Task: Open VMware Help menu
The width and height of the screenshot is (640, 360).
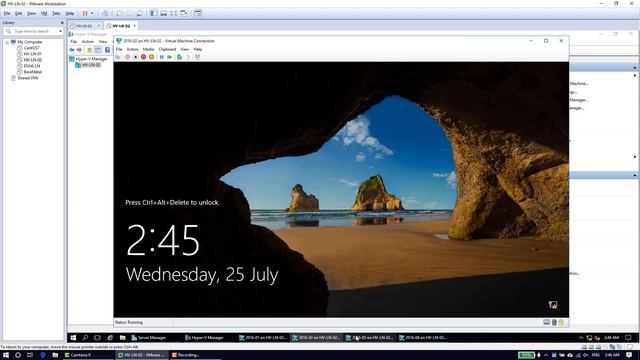Action: click(70, 13)
